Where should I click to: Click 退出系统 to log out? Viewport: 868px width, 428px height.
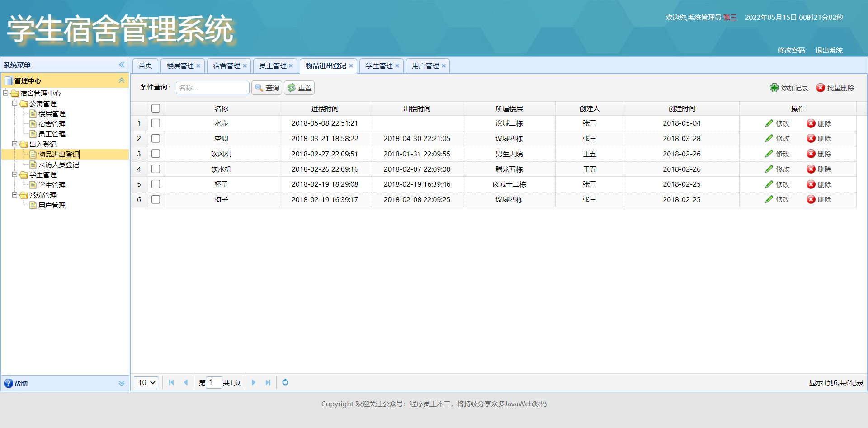(829, 50)
